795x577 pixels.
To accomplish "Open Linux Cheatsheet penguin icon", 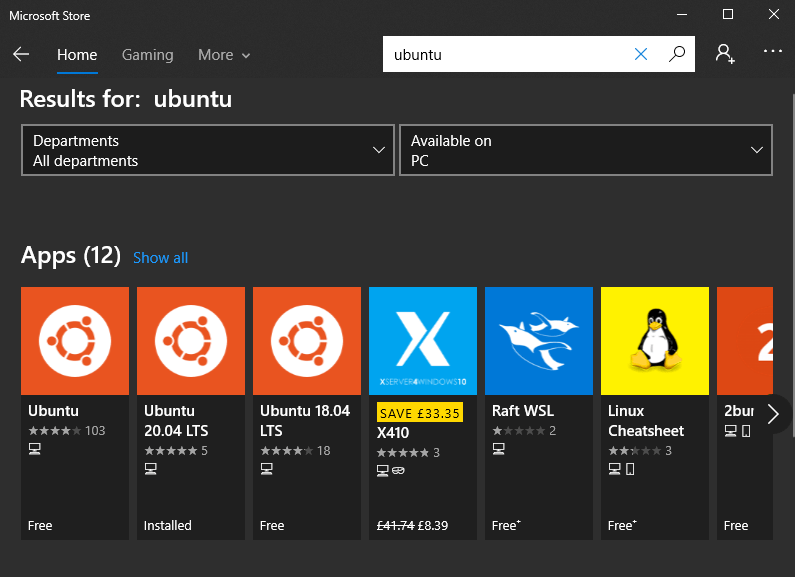I will 655,341.
